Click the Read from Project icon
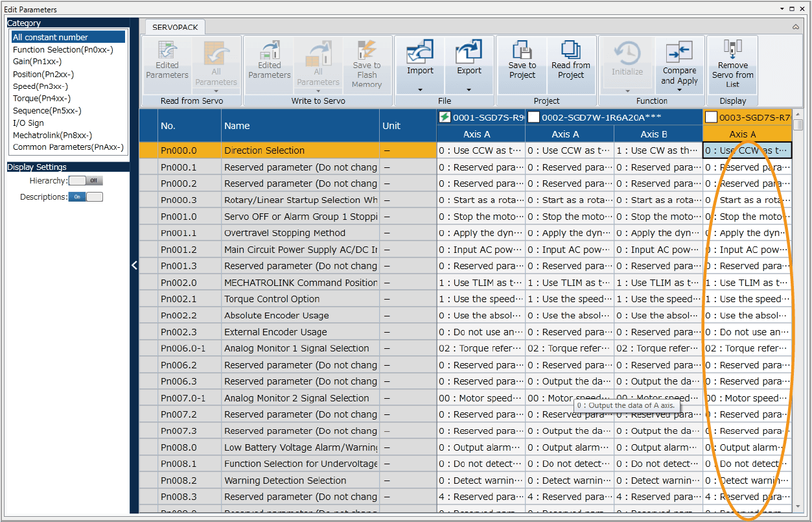 click(x=571, y=51)
